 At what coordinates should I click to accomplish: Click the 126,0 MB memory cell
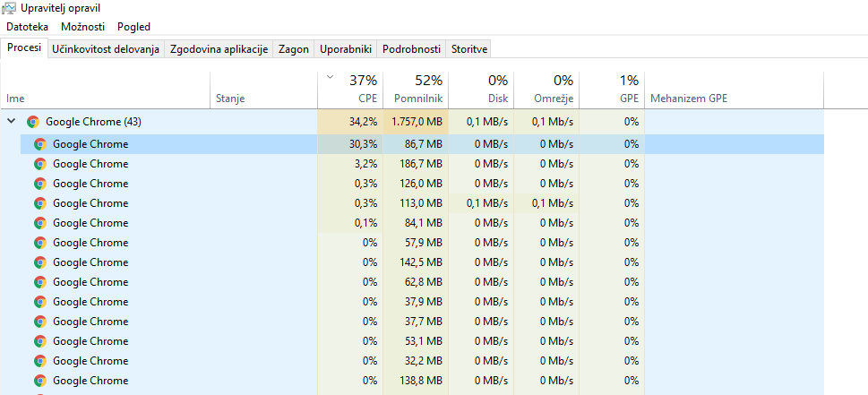pyautogui.click(x=416, y=184)
